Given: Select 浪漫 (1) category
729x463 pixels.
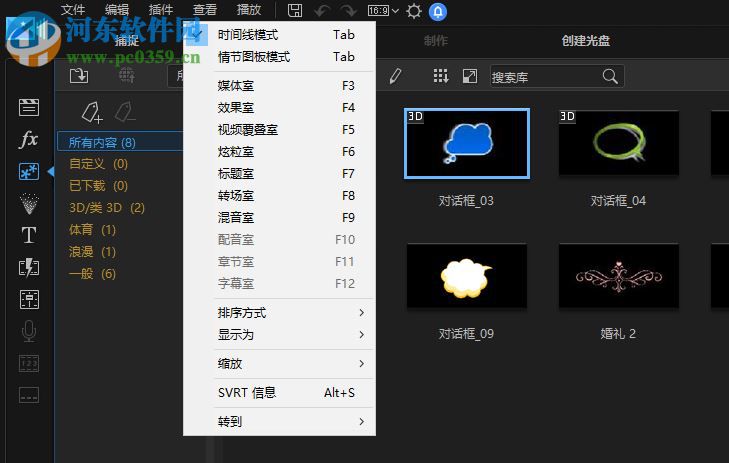Looking at the screenshot, I should pos(92,252).
